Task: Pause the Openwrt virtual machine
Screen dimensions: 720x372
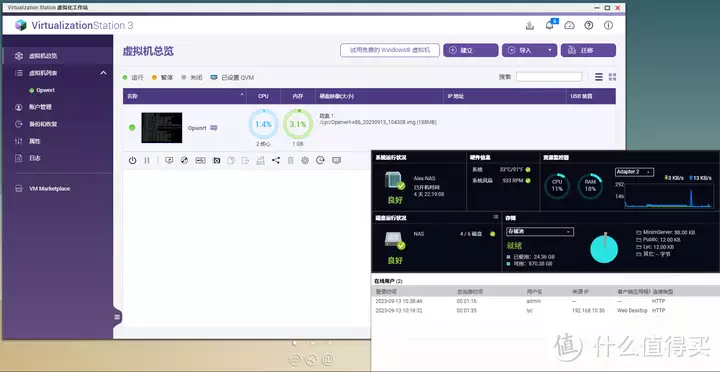Action: [x=147, y=160]
